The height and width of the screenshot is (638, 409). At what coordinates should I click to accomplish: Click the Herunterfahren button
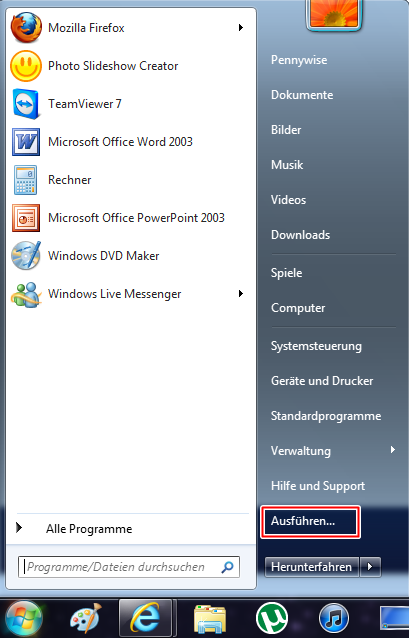point(311,567)
